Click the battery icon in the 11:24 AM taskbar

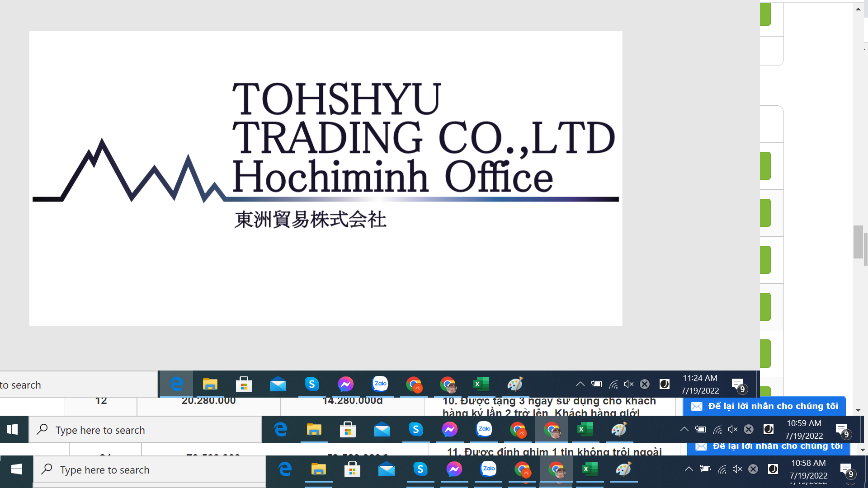tap(596, 384)
